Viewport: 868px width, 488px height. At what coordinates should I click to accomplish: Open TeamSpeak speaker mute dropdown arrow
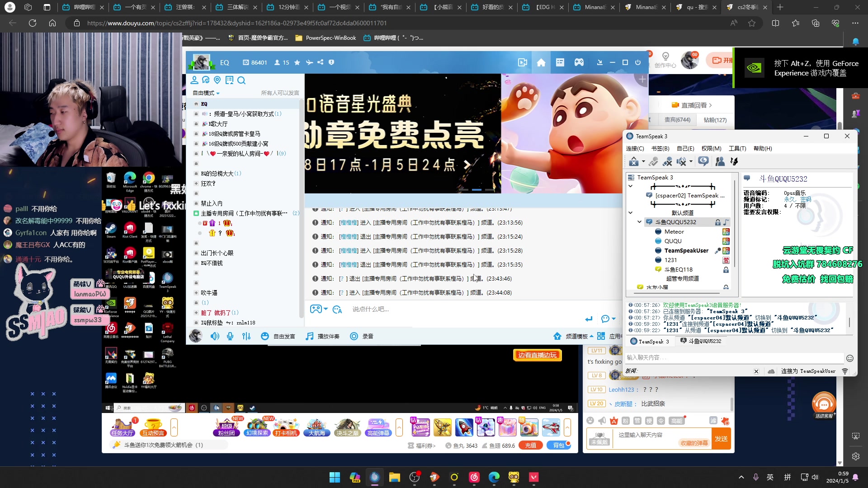[691, 162]
